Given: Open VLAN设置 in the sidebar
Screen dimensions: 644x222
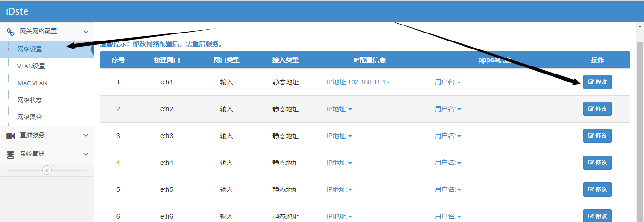Looking at the screenshot, I should coord(31,66).
